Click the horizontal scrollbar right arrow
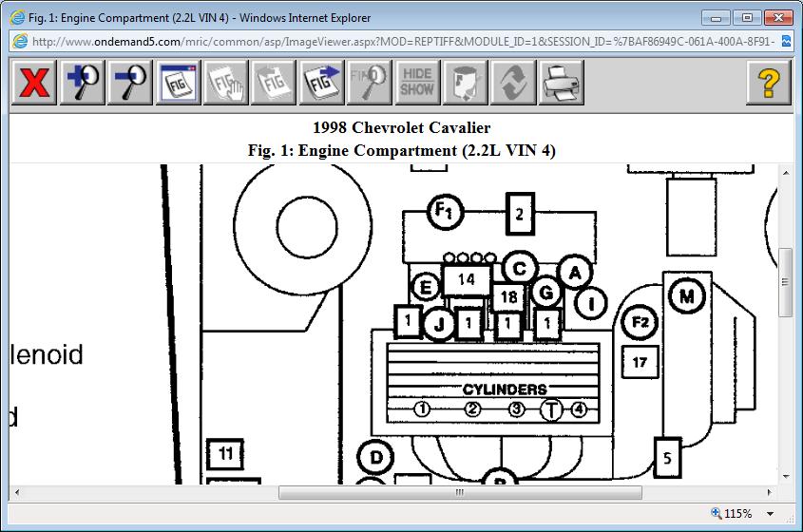The image size is (803, 532). pos(769,492)
